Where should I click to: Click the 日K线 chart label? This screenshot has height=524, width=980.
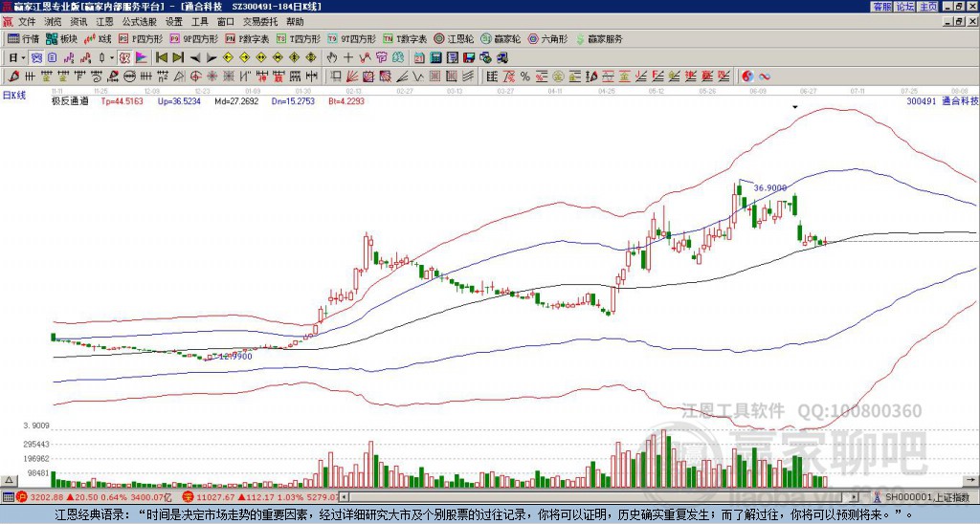[13, 96]
